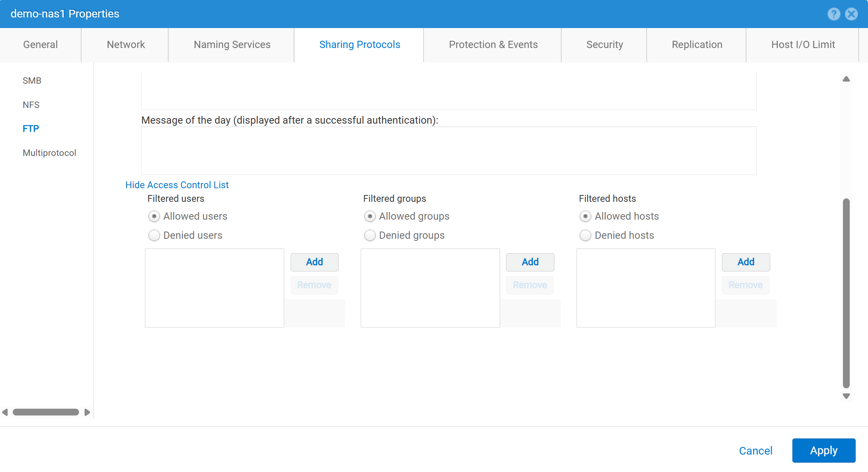
Task: Select NFS in the protocol sidebar
Action: pos(31,105)
